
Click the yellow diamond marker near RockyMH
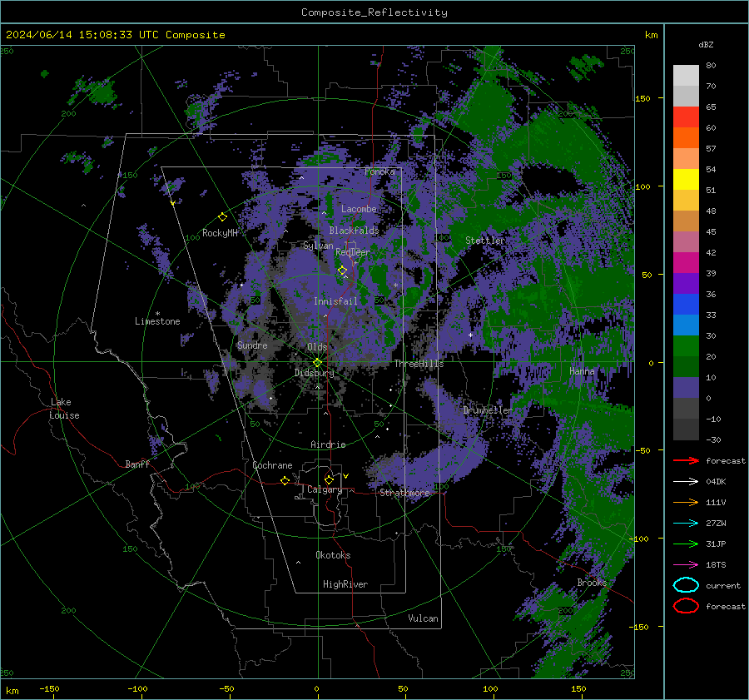coord(222,217)
